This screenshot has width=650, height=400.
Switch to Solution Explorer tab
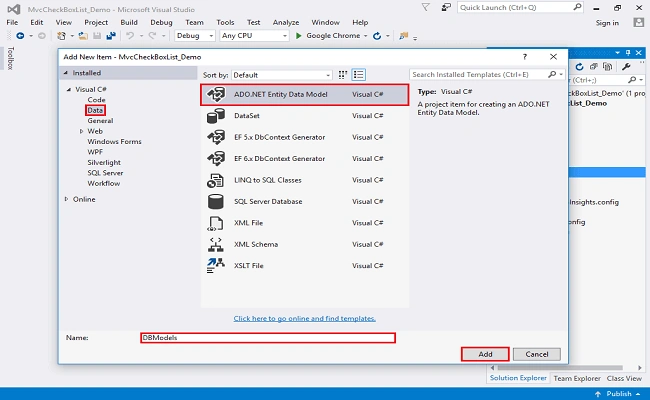click(x=518, y=378)
